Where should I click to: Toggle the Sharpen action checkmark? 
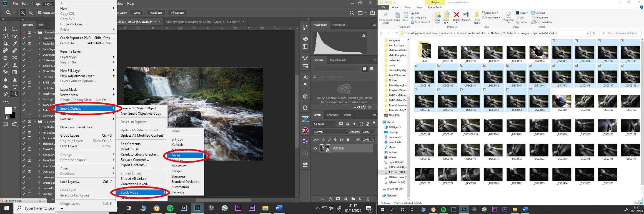click(24, 38)
